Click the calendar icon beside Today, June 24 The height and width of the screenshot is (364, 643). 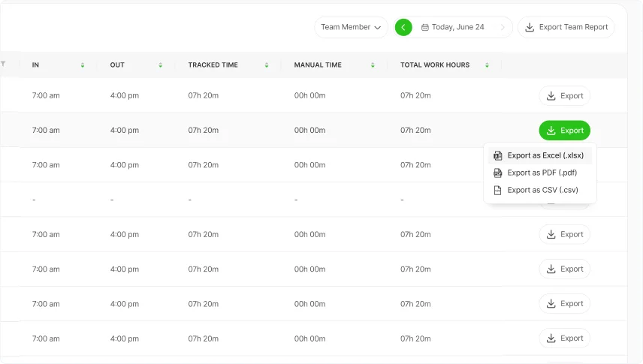pos(424,27)
